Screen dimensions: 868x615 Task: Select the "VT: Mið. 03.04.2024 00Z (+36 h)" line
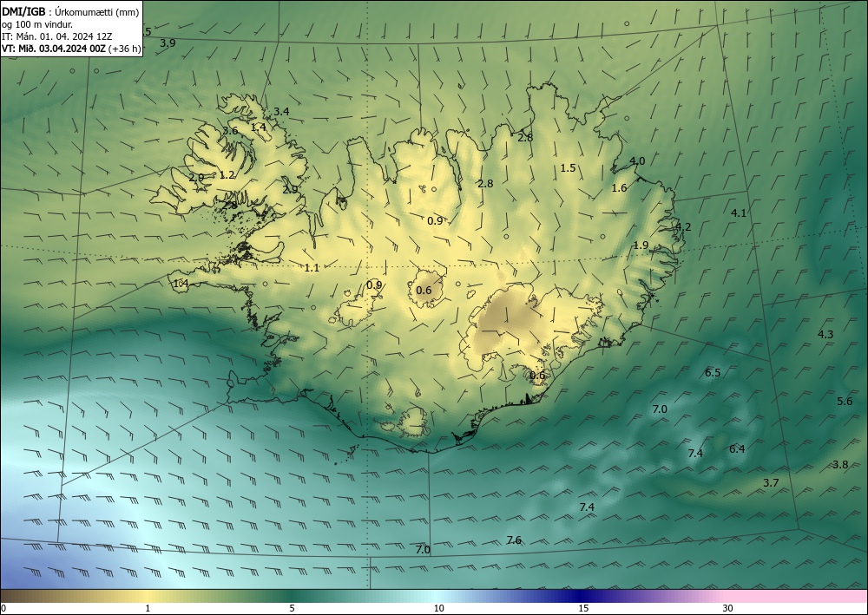(71, 48)
